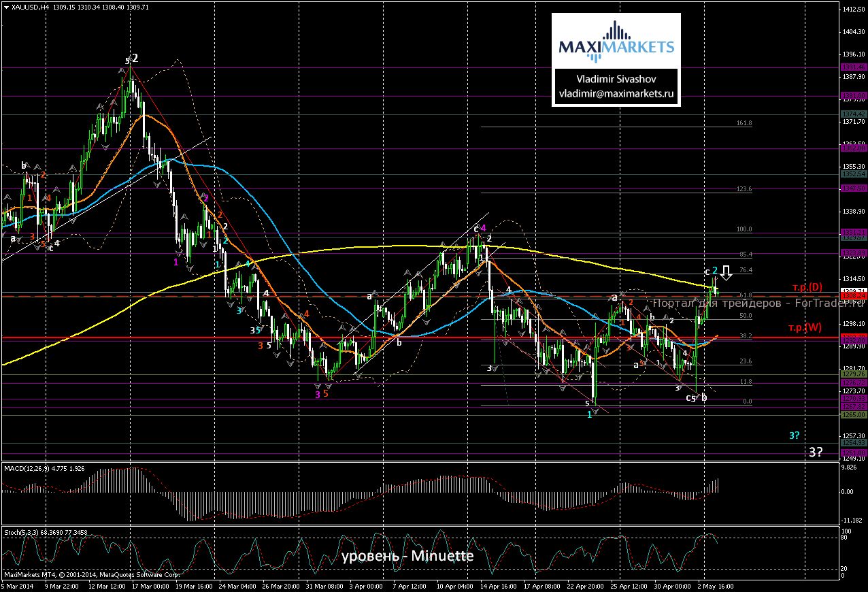This screenshot has height=592, width=868.
Task: Select the 1265.00 green price level tag
Action: [853, 414]
